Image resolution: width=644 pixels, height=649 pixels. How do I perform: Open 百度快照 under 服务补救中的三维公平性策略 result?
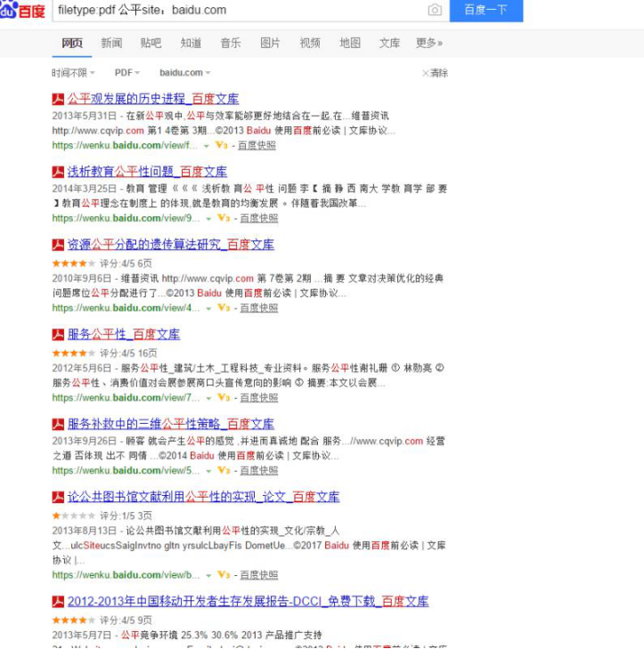tap(259, 471)
